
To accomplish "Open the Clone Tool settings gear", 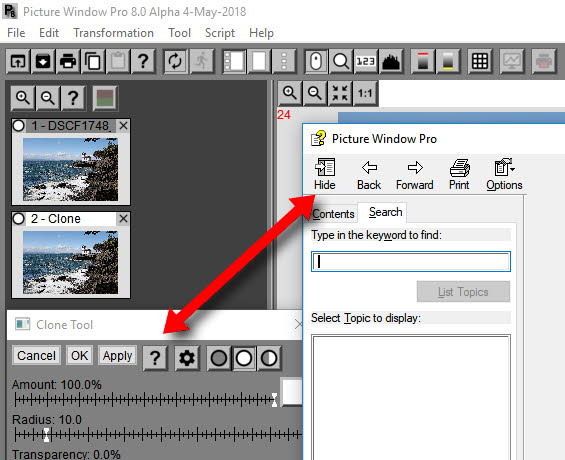I will tap(187, 358).
